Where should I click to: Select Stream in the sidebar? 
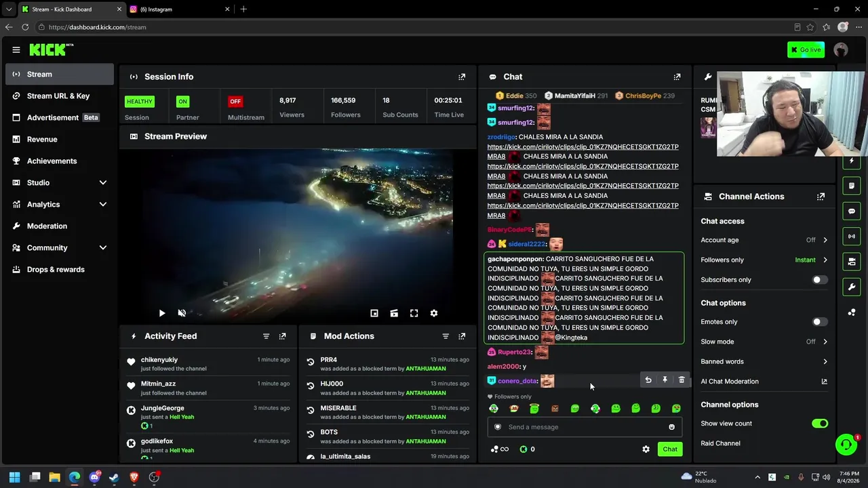click(x=60, y=74)
